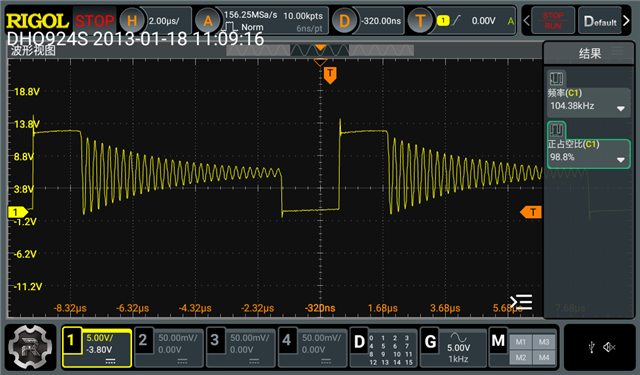Open the signal generator G panel
Screen dimensions: 640x375
tap(453, 348)
